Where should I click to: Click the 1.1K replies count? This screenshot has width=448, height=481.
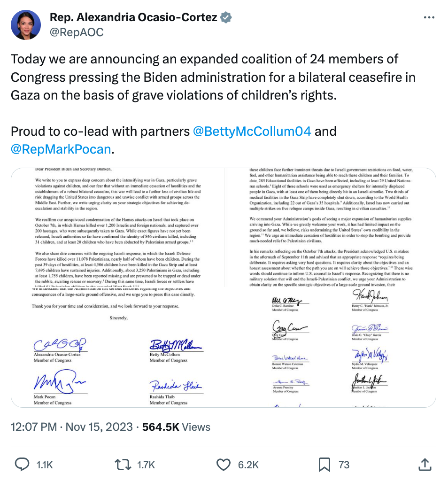[45, 465]
